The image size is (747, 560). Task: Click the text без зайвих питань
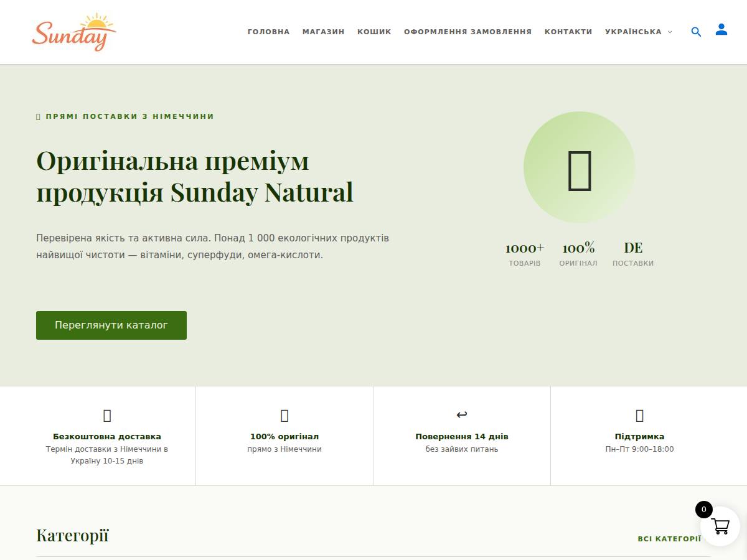click(462, 449)
